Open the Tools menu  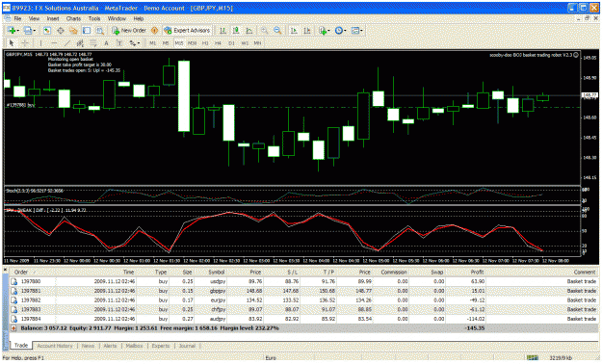pyautogui.click(x=94, y=18)
